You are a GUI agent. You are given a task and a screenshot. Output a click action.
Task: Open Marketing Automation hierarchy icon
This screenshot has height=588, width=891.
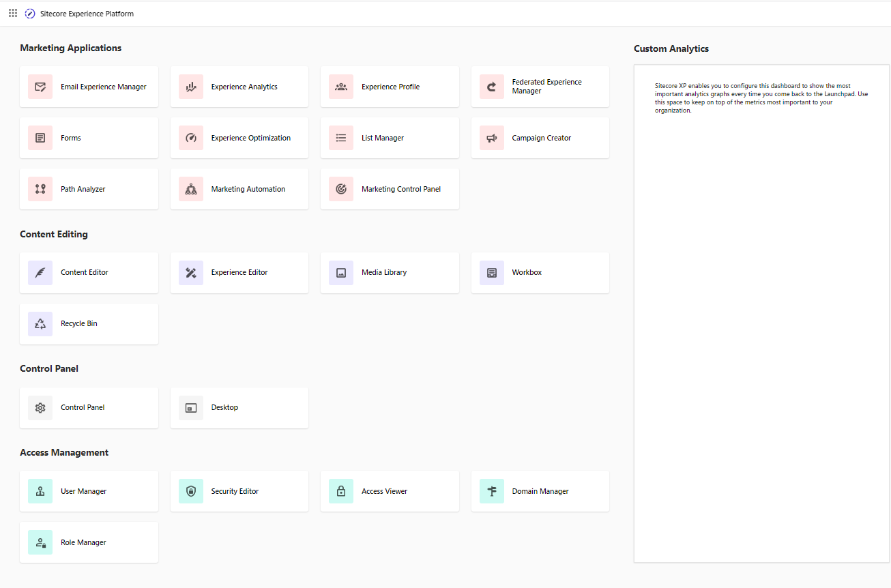click(x=191, y=189)
